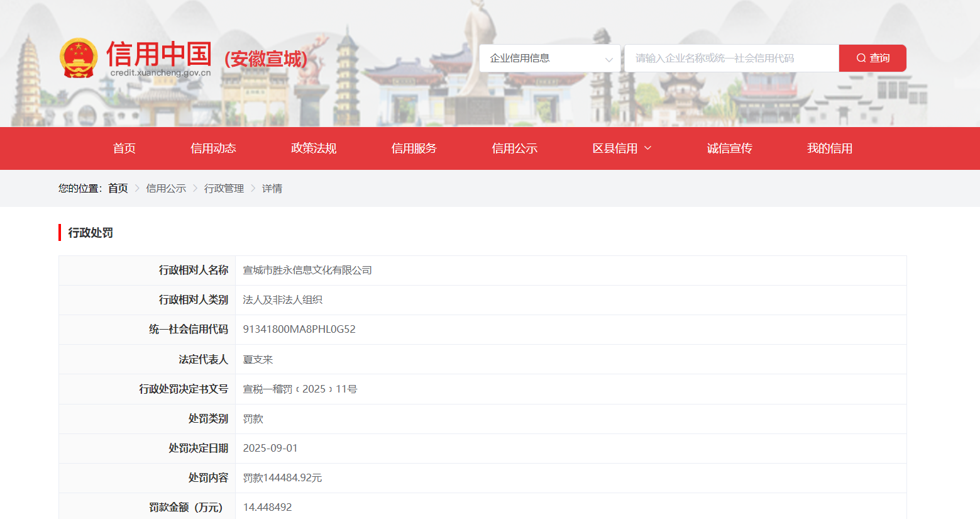Click the 信用公示 breadcrumb link
Viewport: 980px width, 519px height.
(x=166, y=188)
